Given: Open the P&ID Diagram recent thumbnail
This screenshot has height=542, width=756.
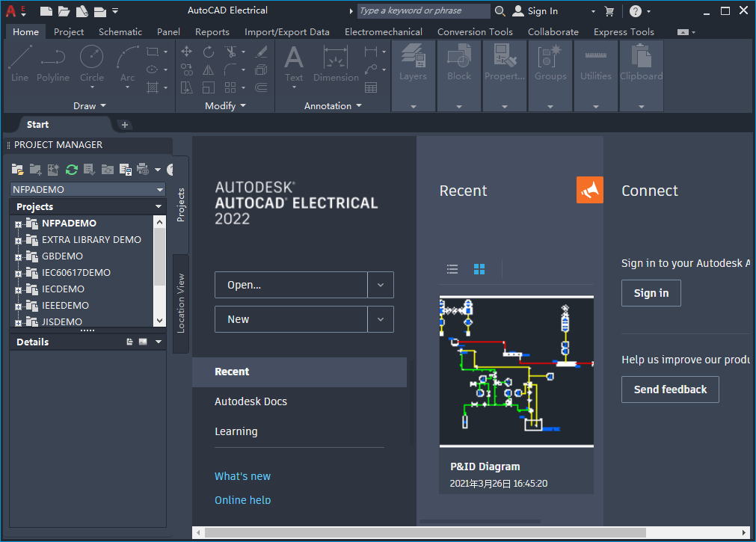Looking at the screenshot, I should click(517, 372).
